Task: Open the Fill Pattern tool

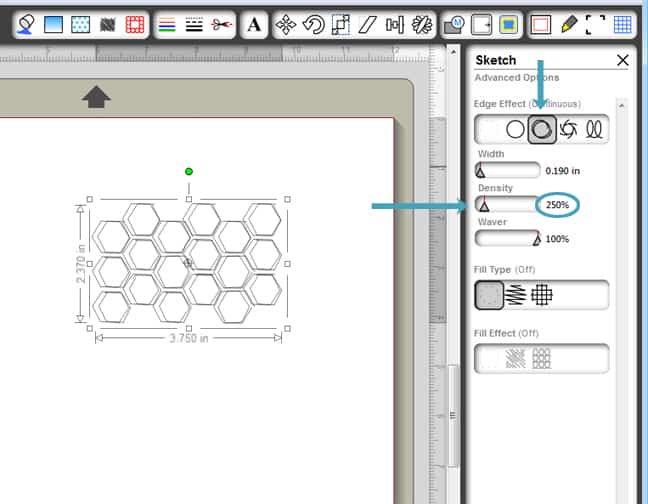Action: [80, 24]
